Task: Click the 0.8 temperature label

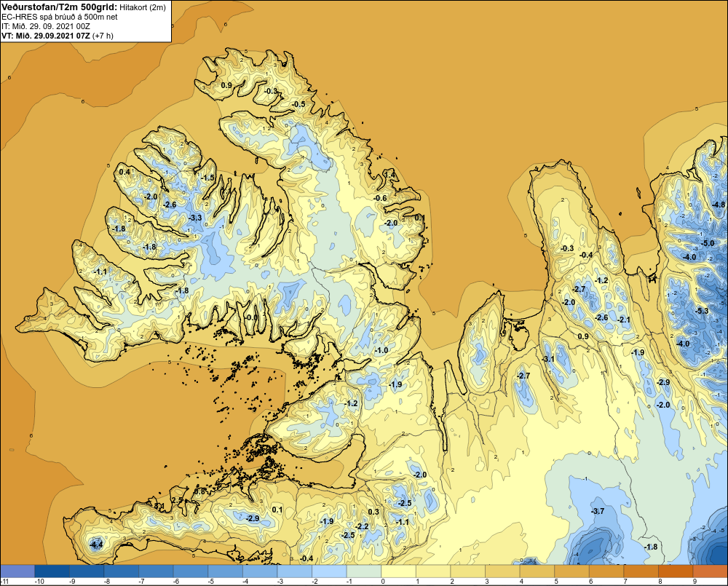Action: [199, 491]
